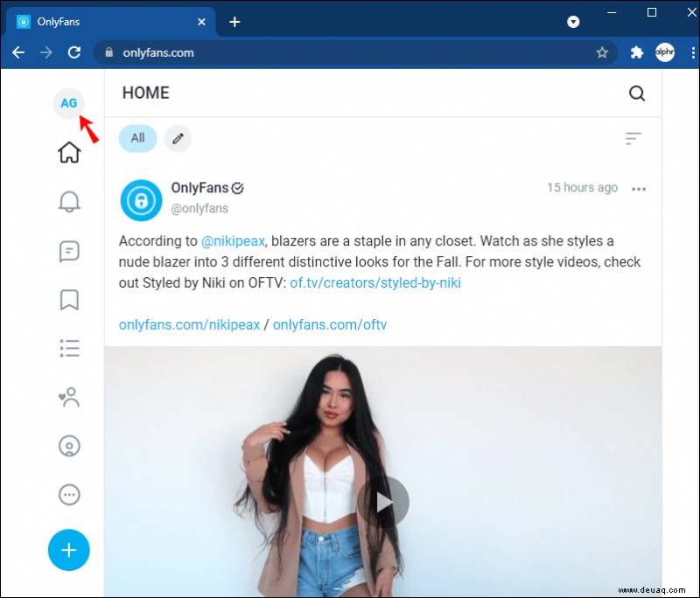Select the All feed filter chip

(137, 138)
